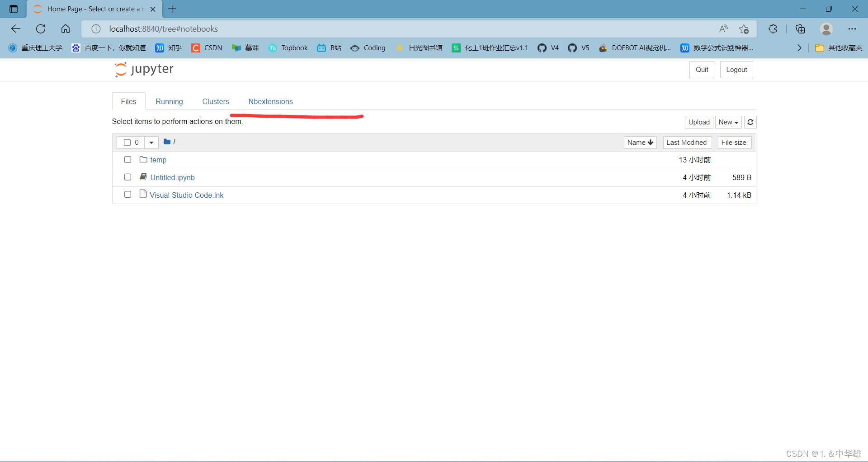Click the read aloud icon in address bar
868x462 pixels.
tap(723, 29)
